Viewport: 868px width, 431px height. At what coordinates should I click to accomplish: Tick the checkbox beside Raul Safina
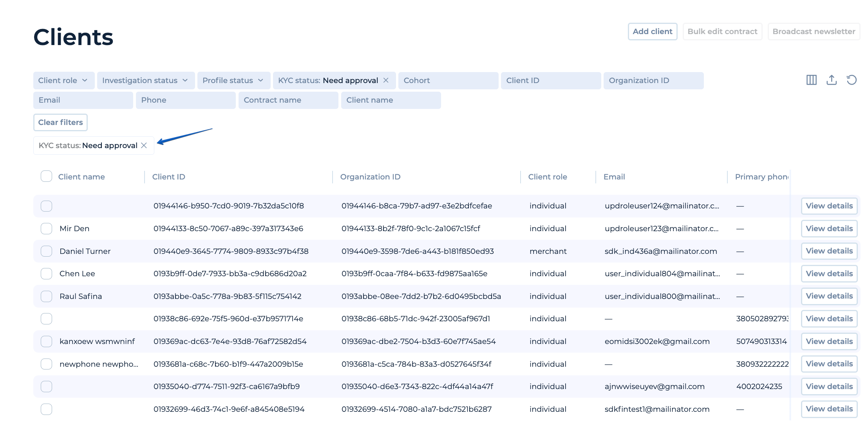pyautogui.click(x=46, y=296)
